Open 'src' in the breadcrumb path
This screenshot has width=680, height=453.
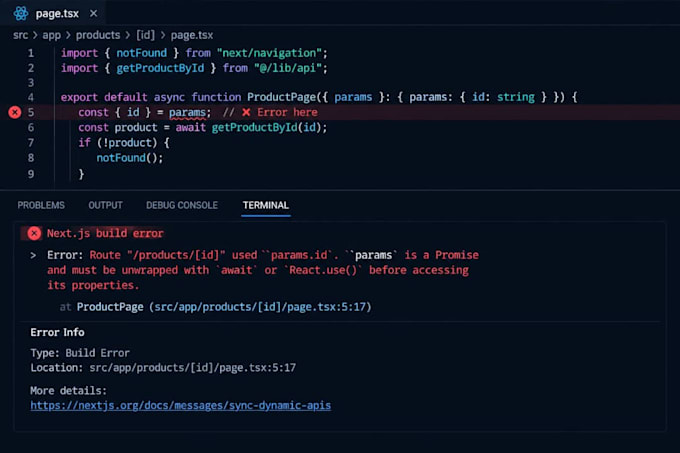pyautogui.click(x=20, y=35)
